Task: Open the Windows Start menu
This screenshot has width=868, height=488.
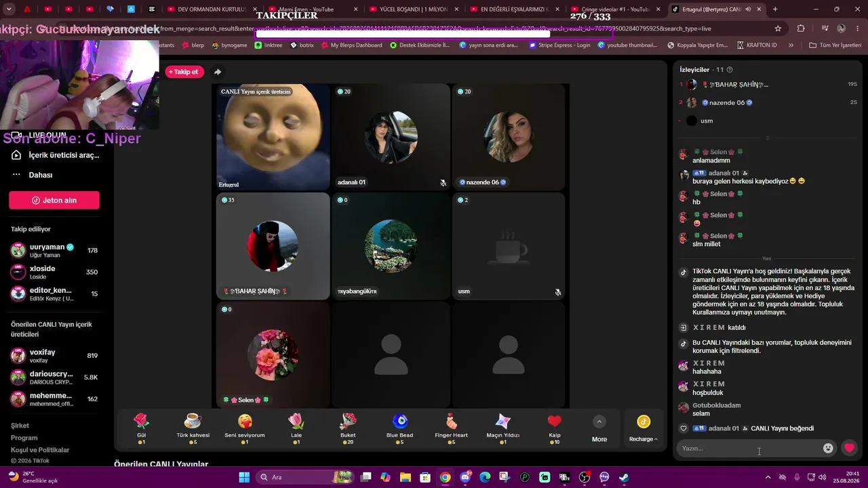Action: click(244, 477)
